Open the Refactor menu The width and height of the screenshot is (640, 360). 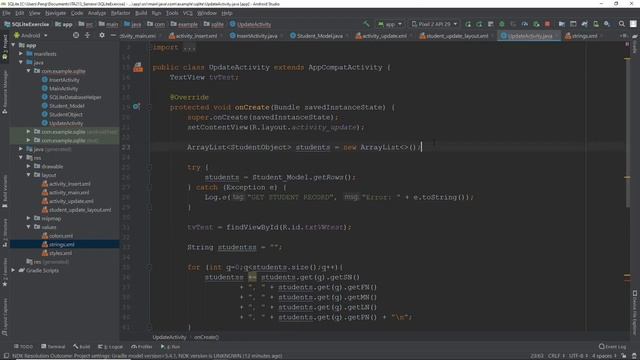point(120,13)
